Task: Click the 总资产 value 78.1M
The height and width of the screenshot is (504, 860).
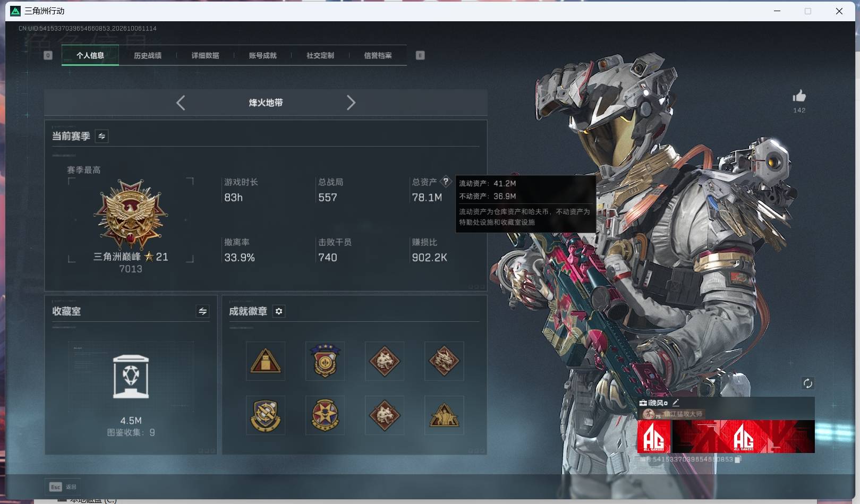Action: pyautogui.click(x=427, y=198)
